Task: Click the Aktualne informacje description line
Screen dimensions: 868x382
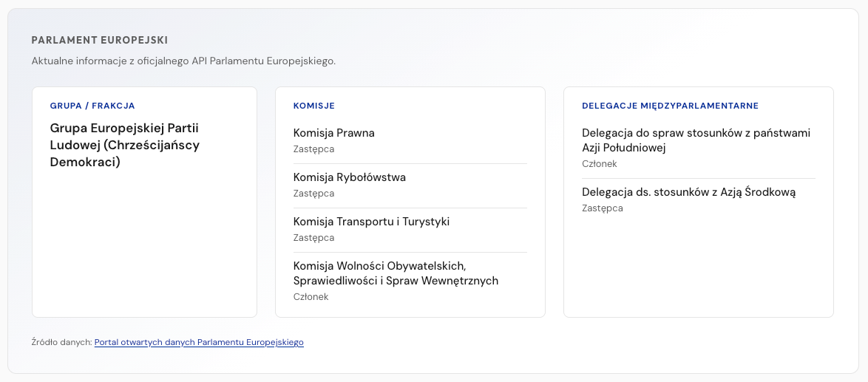Action: pos(184,61)
